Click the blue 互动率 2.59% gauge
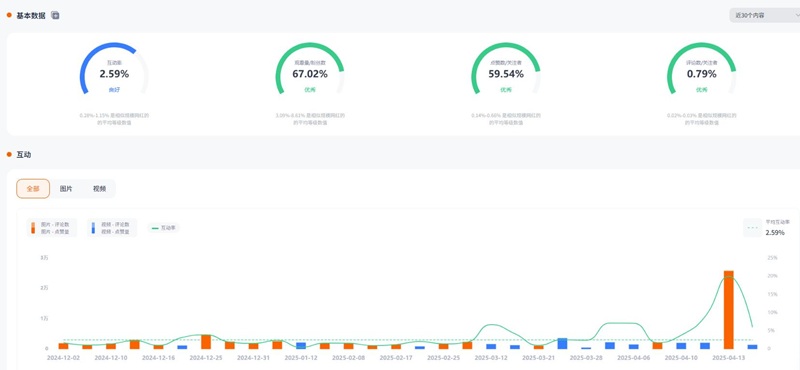The width and height of the screenshot is (800, 370). (x=114, y=69)
